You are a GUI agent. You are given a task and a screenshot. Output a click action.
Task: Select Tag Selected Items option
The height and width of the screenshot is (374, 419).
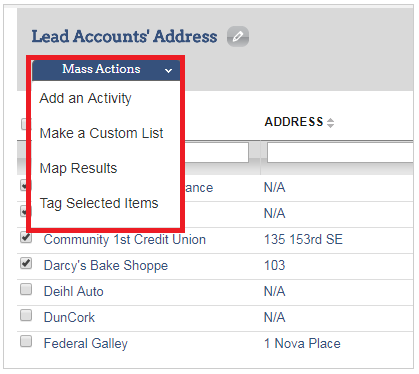coord(99,203)
